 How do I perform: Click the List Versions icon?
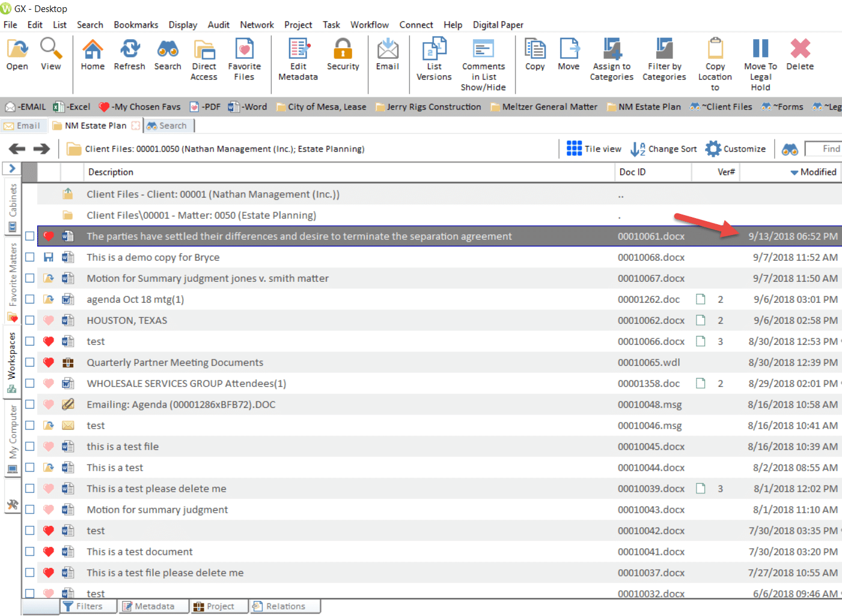coord(434,59)
